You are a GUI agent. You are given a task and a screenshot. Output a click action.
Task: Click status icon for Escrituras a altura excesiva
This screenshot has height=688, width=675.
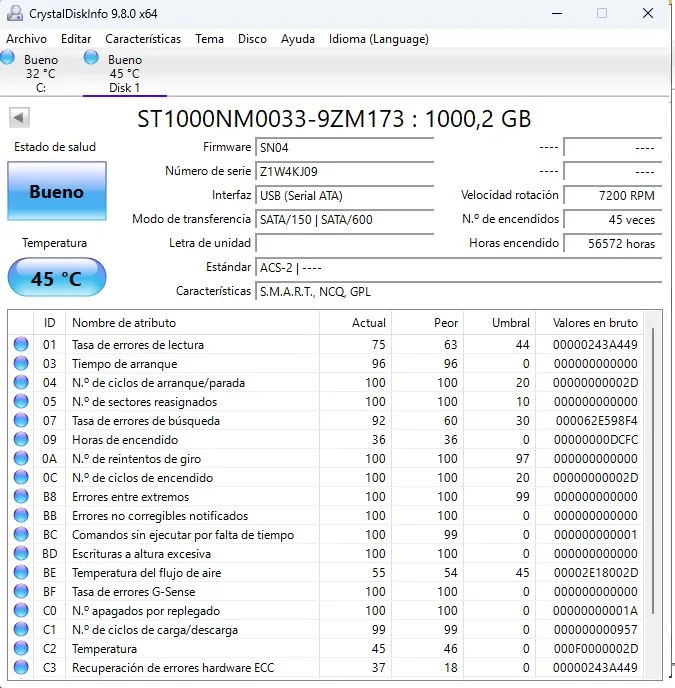coord(21,554)
